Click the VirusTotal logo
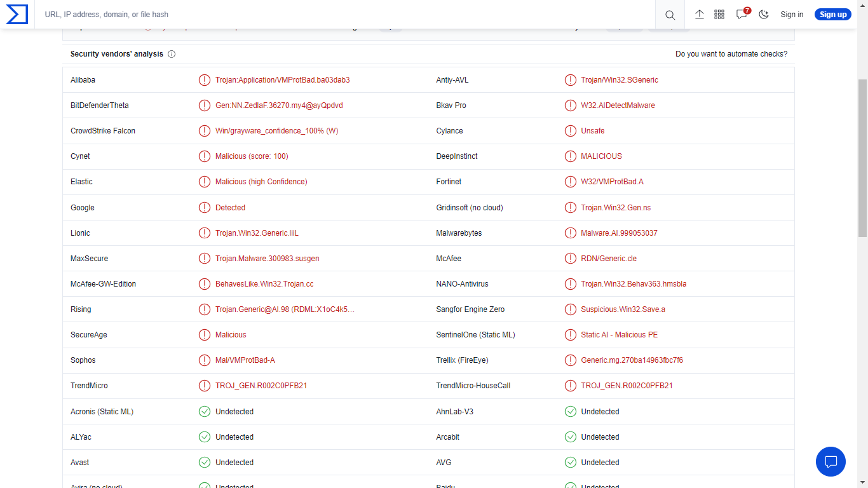 [x=17, y=14]
